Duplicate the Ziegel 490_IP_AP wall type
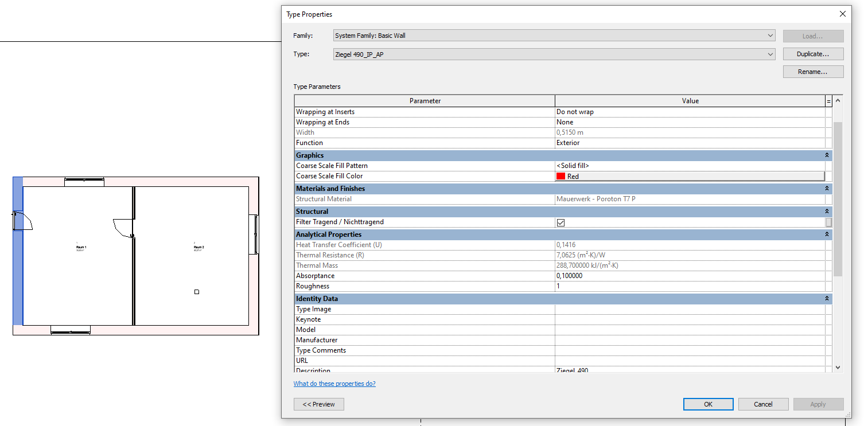This screenshot has width=868, height=426. tap(813, 53)
